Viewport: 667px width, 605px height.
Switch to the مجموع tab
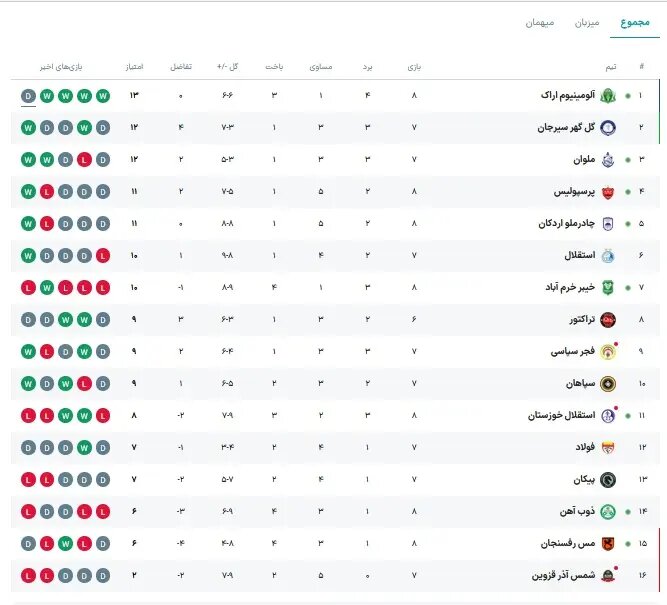click(634, 22)
